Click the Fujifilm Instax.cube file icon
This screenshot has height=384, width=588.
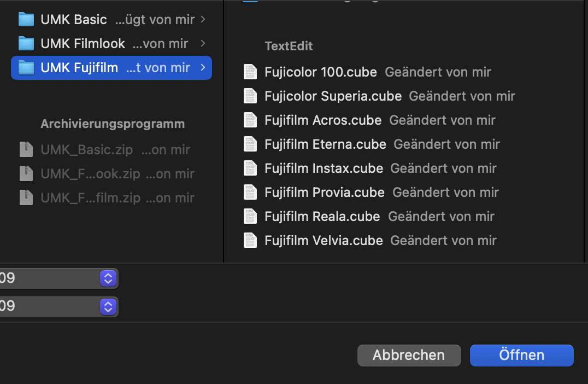pyautogui.click(x=250, y=168)
